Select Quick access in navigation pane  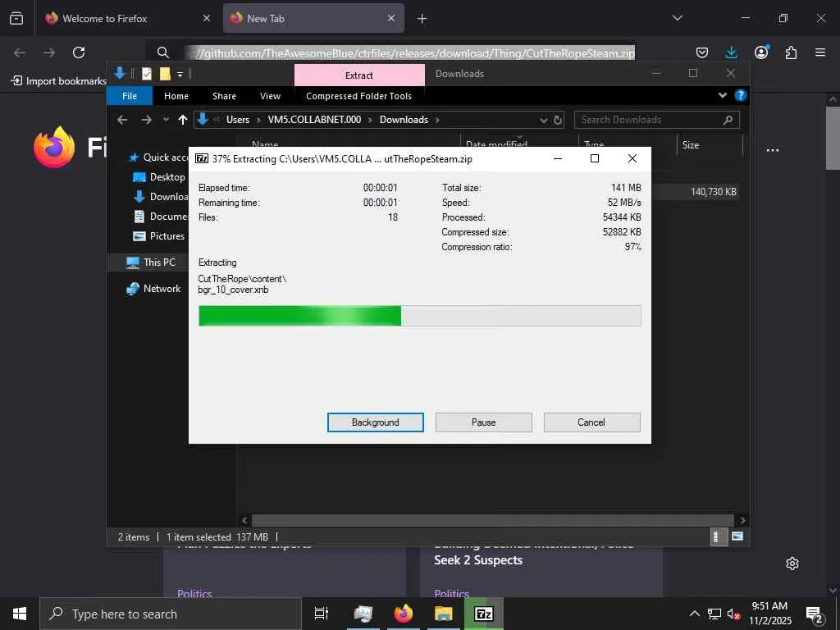click(159, 157)
